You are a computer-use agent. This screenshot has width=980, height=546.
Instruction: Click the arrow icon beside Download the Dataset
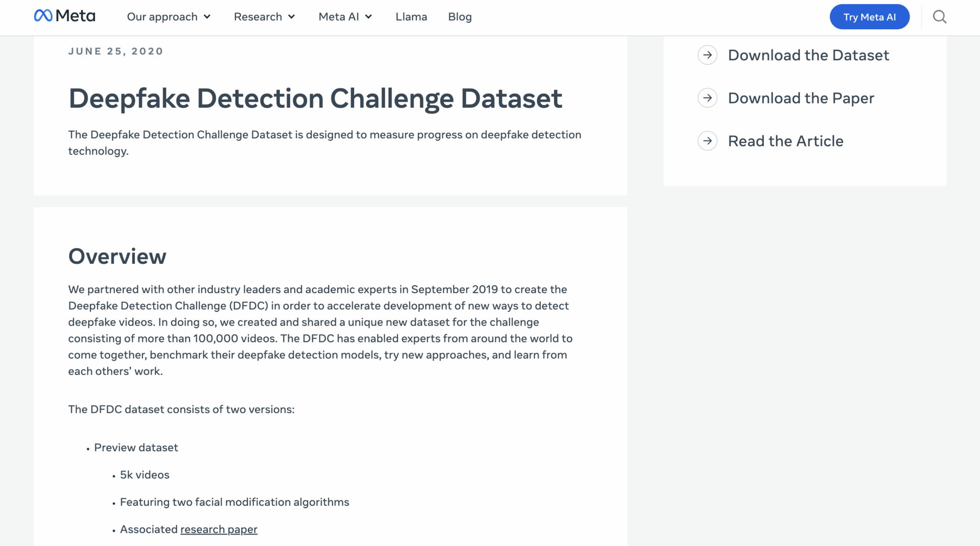click(x=707, y=55)
